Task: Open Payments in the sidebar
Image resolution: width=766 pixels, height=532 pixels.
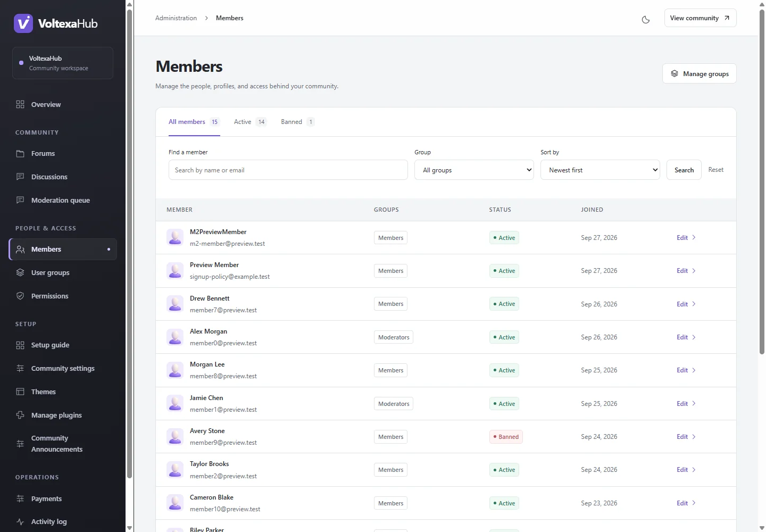Action: click(63, 499)
